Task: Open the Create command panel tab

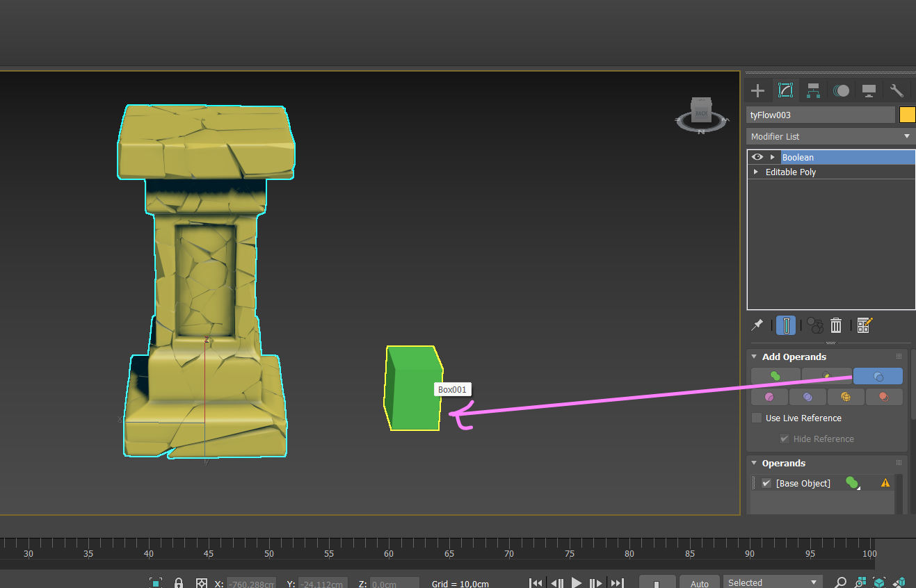Action: pyautogui.click(x=757, y=90)
